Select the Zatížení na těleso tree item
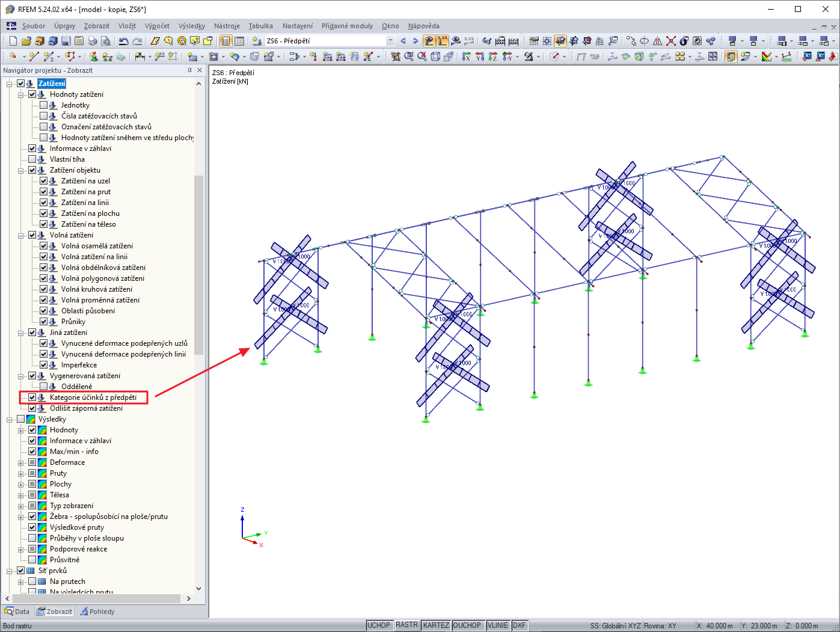The height and width of the screenshot is (632, 840). [88, 224]
